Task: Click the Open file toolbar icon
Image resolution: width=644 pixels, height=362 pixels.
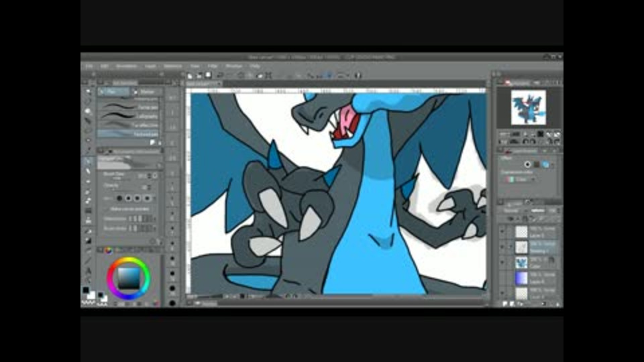Action: click(199, 76)
